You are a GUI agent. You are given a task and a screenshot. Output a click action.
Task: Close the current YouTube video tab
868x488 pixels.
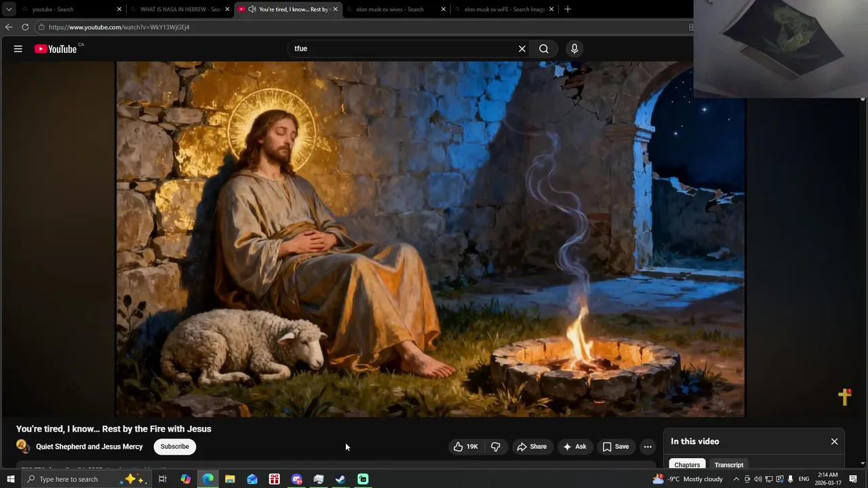point(335,9)
